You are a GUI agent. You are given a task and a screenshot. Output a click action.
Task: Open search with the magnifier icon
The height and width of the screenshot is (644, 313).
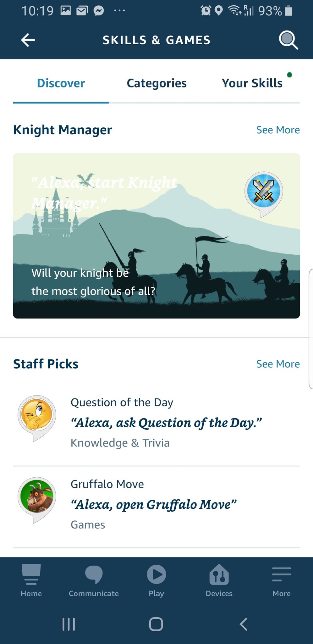(288, 40)
